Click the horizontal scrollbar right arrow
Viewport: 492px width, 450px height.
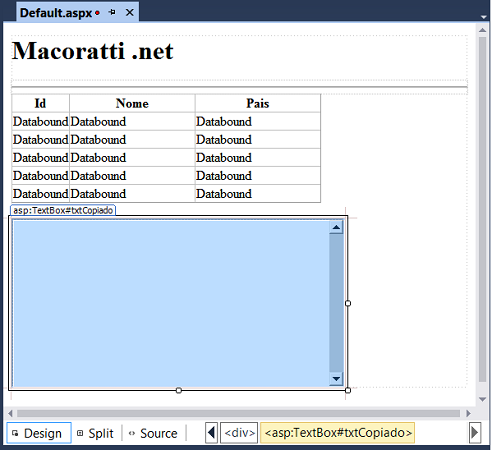[469, 414]
